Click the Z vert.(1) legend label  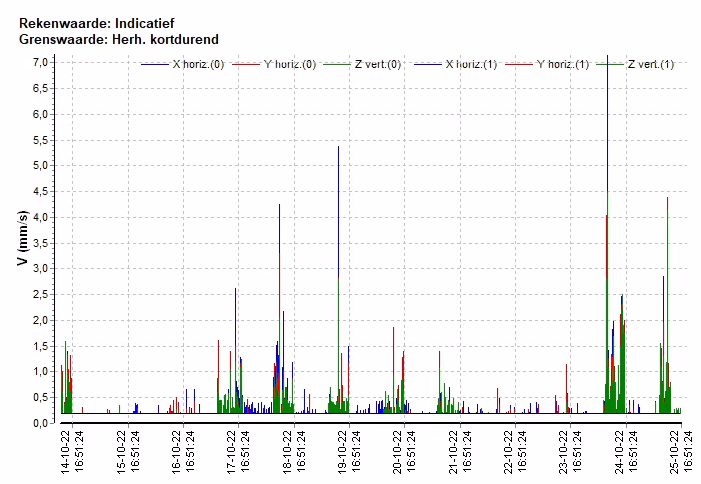coord(651,65)
